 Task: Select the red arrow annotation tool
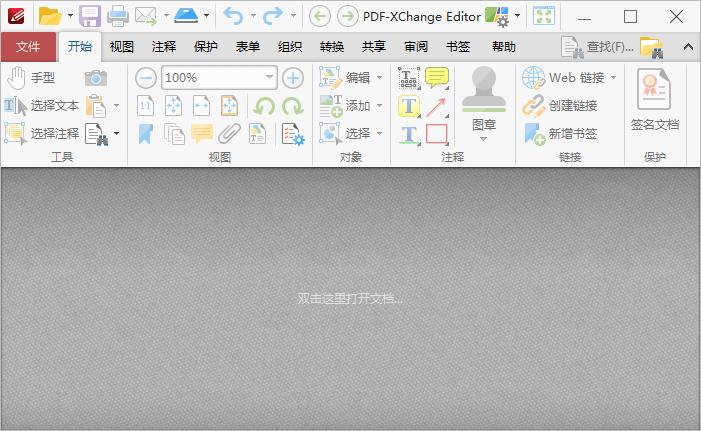(437, 106)
